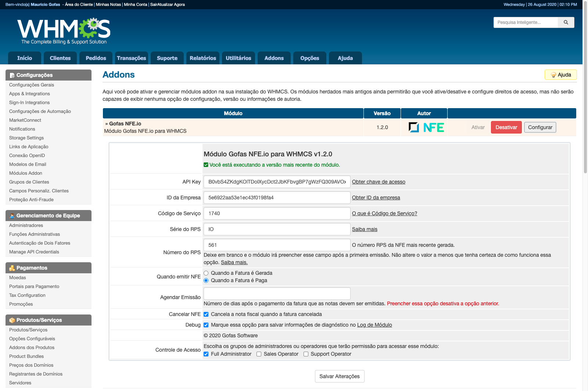Open Minhas Notas top link
Screen dimensions: 588x391
[108, 4]
